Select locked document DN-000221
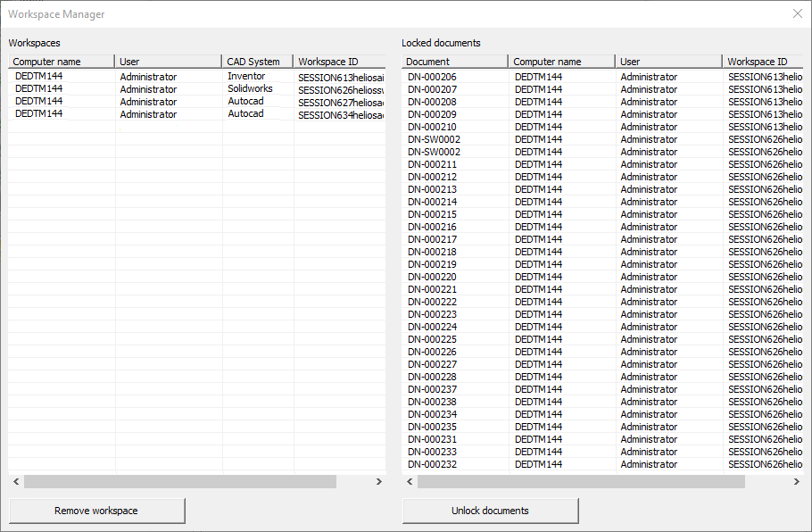 click(603, 289)
